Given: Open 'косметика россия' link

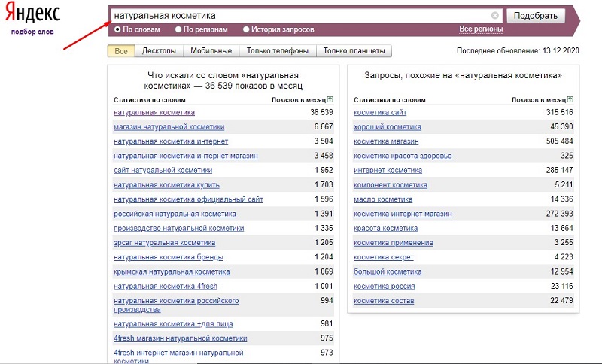Looking at the screenshot, I should point(384,287).
